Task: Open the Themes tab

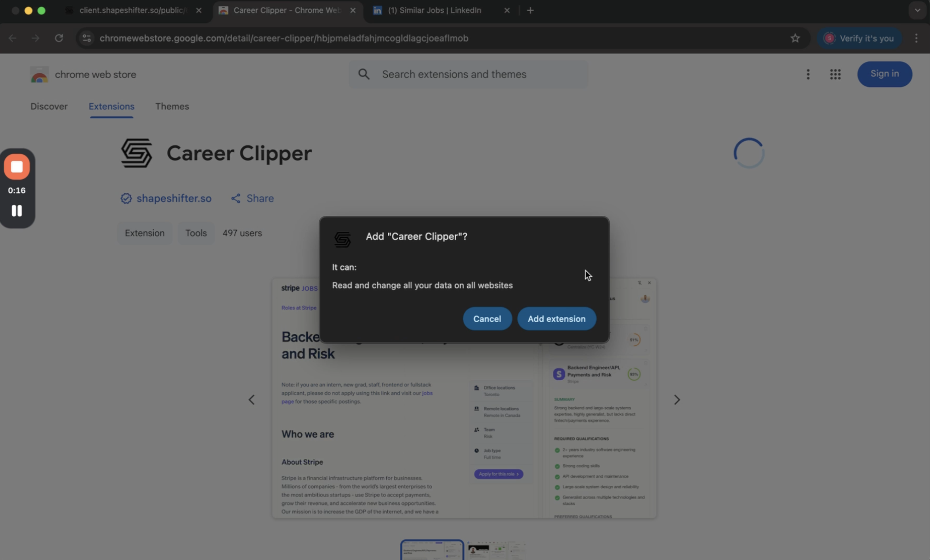Action: click(172, 106)
